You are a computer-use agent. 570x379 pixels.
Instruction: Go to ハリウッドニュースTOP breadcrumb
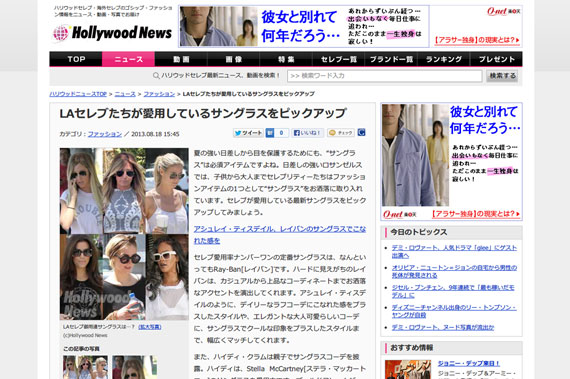tap(78, 94)
